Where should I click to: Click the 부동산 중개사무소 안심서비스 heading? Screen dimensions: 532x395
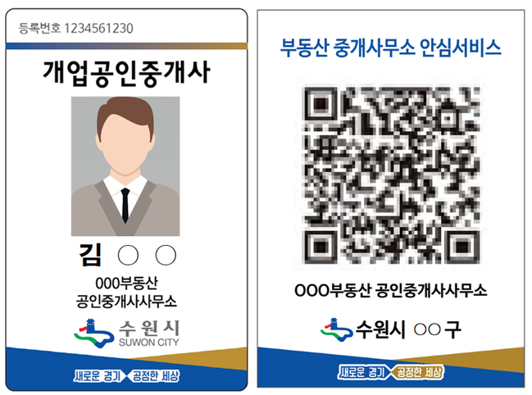pyautogui.click(x=391, y=48)
